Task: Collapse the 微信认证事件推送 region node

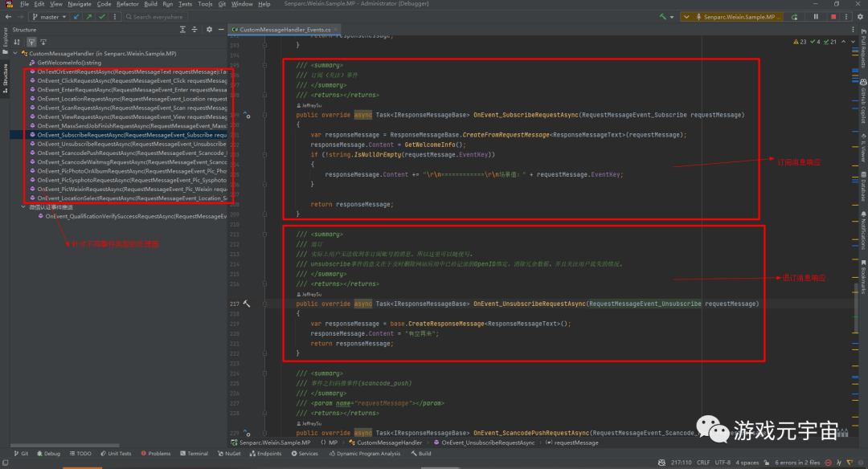Action: [23, 207]
